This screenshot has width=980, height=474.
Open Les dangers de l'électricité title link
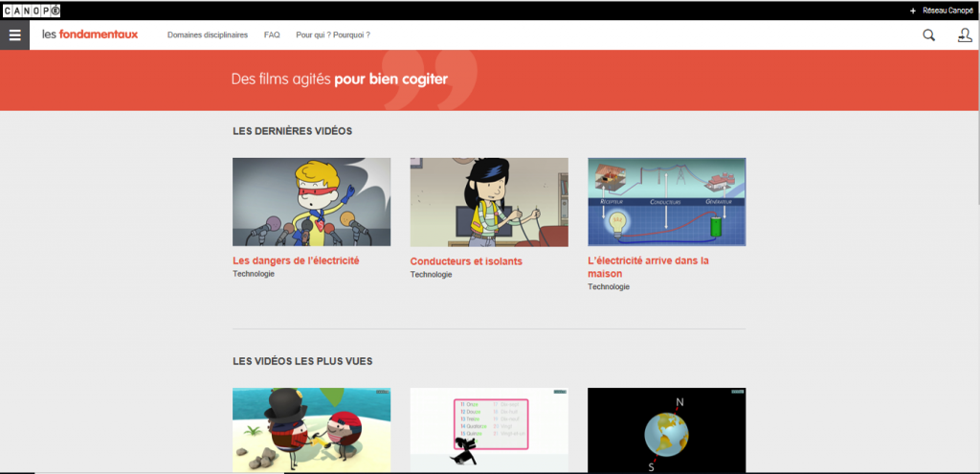tap(296, 260)
